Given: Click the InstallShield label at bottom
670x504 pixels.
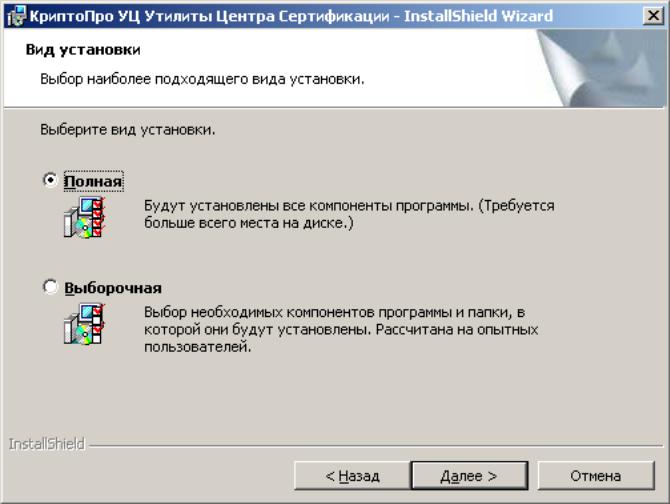Looking at the screenshot, I should [47, 444].
